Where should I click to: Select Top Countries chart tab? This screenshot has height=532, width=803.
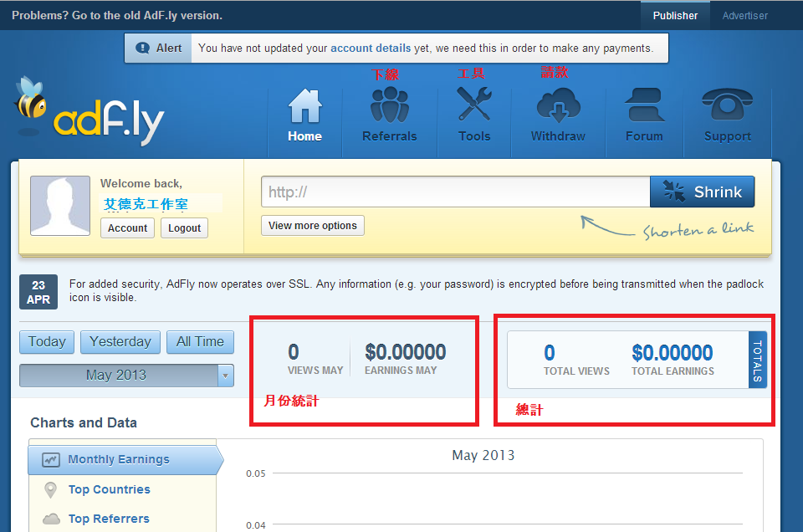point(123,489)
